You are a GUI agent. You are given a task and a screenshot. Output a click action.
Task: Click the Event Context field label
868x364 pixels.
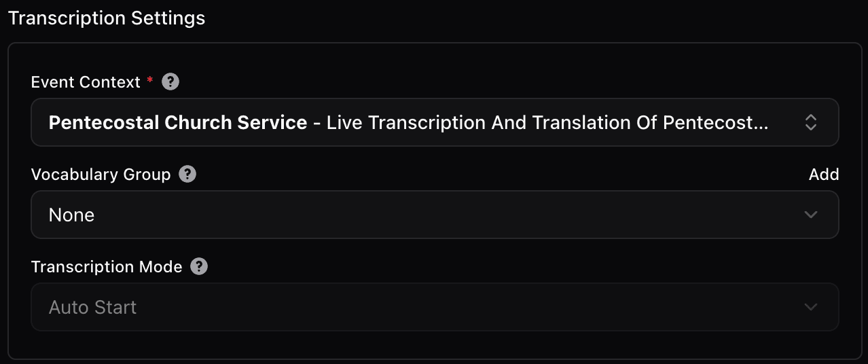86,82
